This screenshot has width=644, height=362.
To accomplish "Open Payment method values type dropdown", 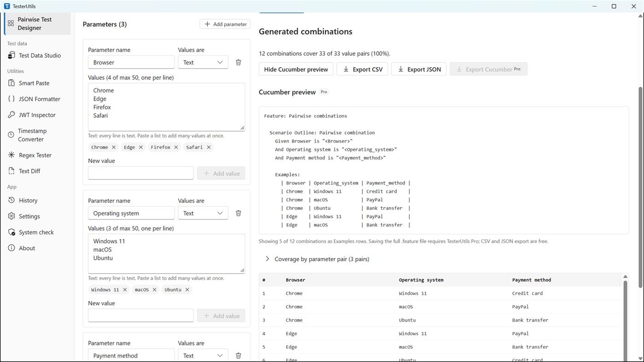I will [203, 356].
